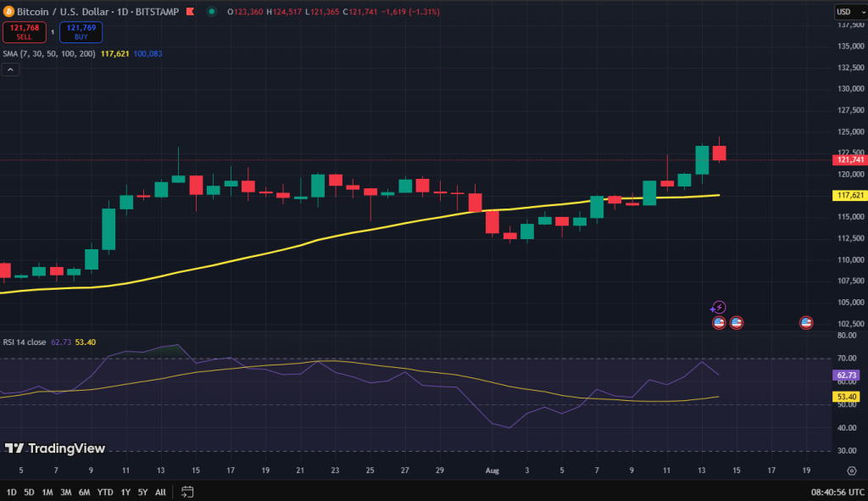Open the purple lightning events icon
The image size is (868, 501).
(718, 307)
